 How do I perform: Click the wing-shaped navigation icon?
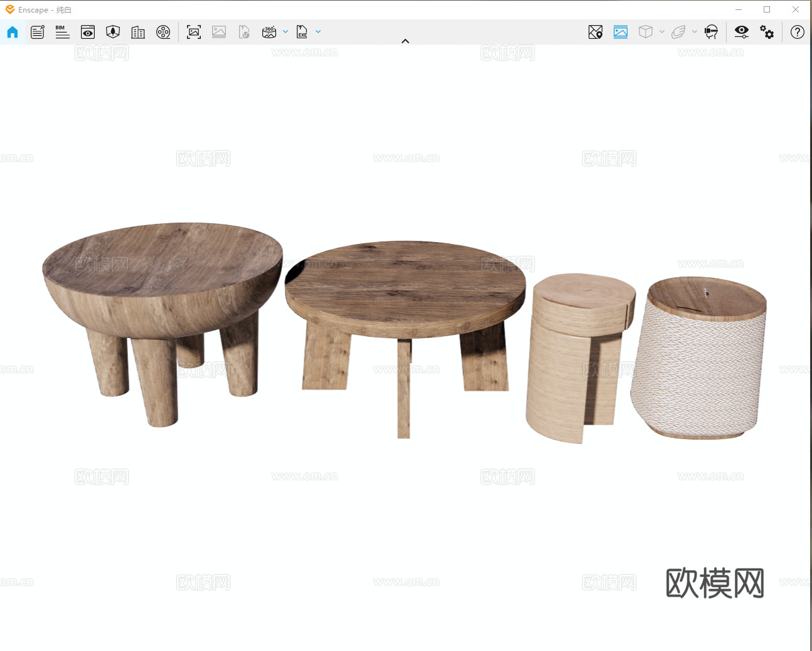click(x=678, y=32)
